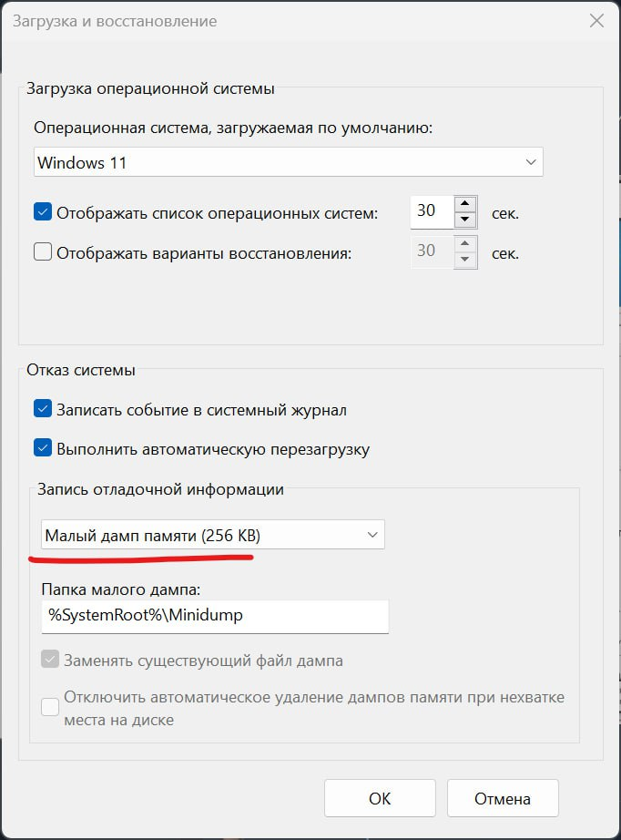Image resolution: width=621 pixels, height=840 pixels.
Task: Close the Загрузка и восстановление dialog
Action: pos(596,20)
